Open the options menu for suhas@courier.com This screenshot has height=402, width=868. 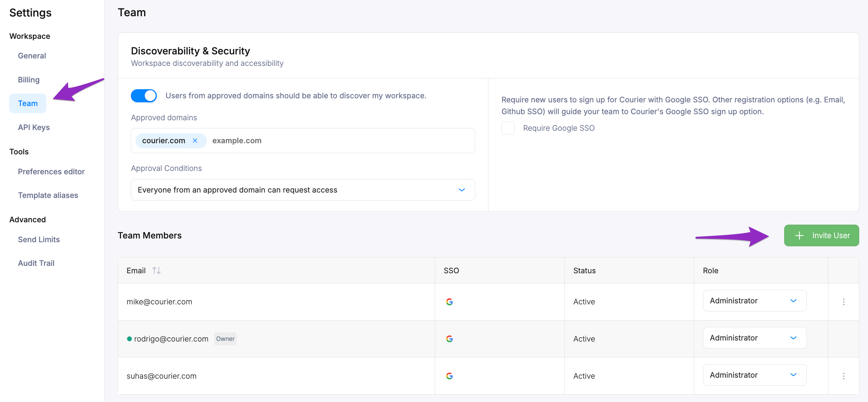[843, 376]
